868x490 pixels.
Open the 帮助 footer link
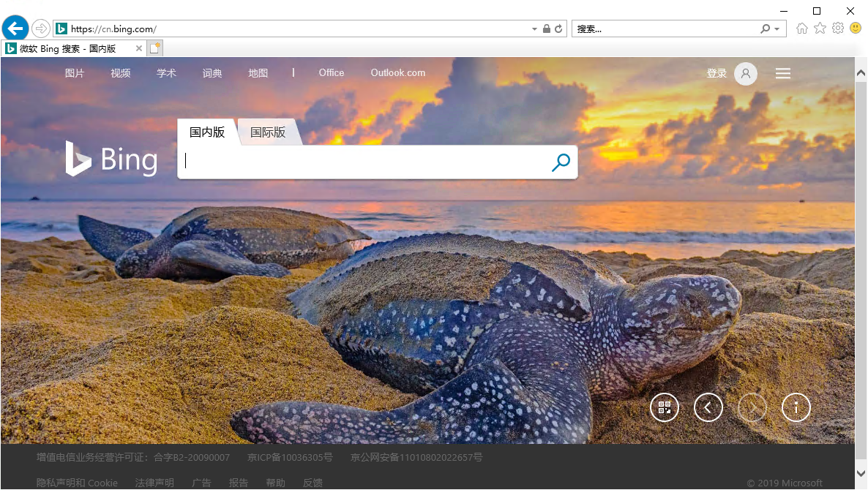coord(276,483)
